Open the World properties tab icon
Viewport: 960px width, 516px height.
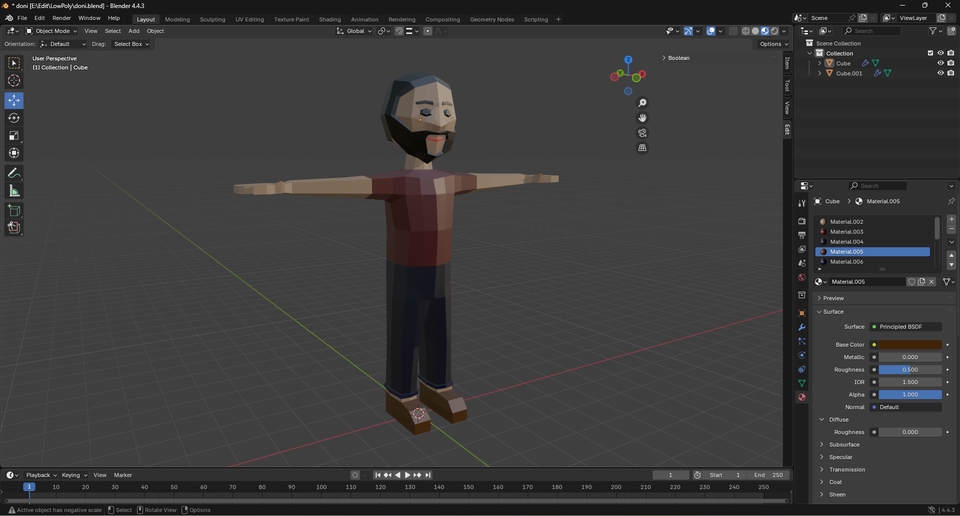click(x=801, y=277)
